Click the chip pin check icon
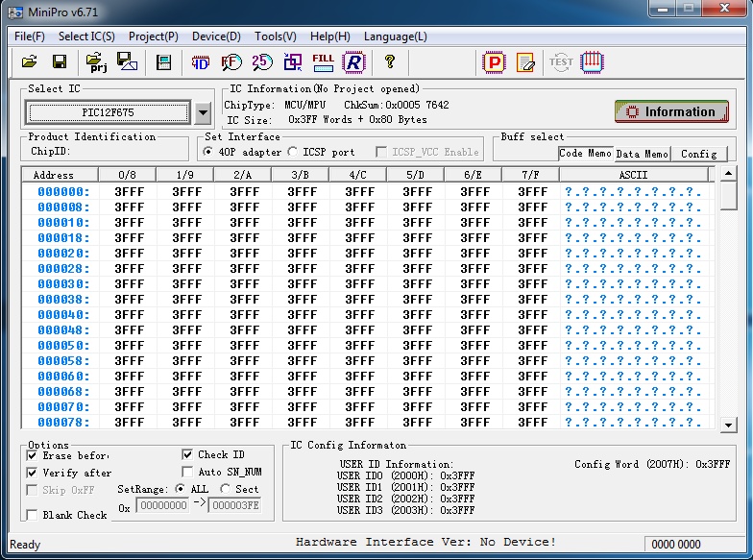The height and width of the screenshot is (560, 753). pyautogui.click(x=592, y=62)
